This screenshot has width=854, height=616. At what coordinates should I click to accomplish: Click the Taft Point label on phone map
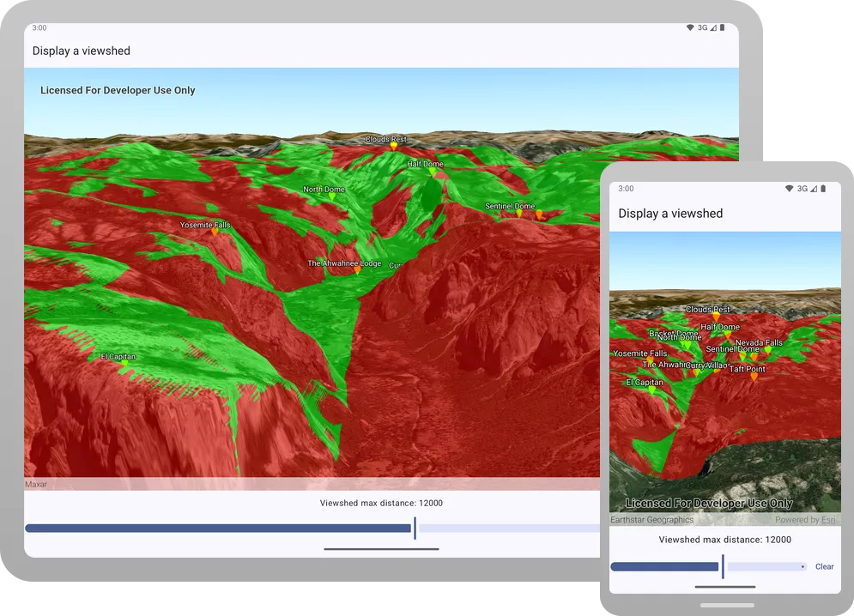pyautogui.click(x=748, y=369)
